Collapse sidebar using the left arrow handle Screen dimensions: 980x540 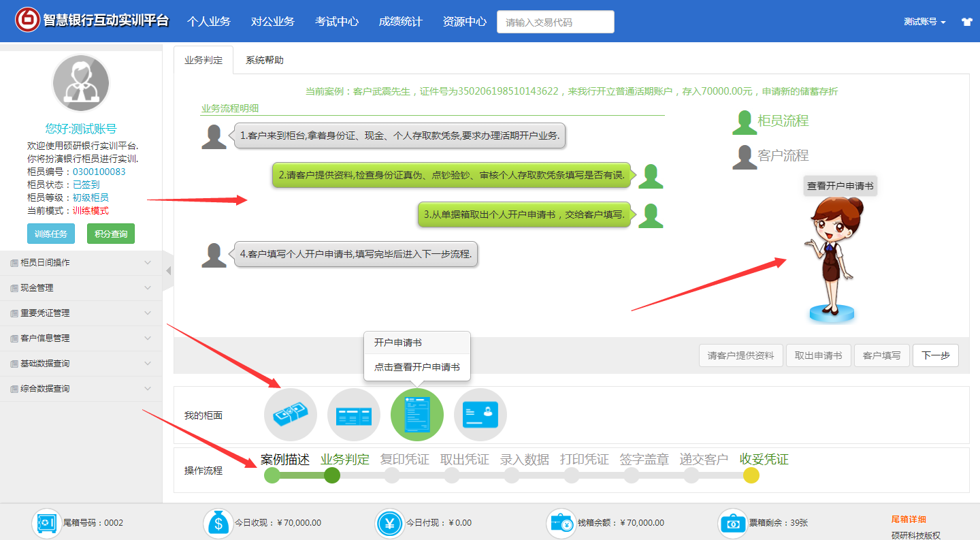click(168, 270)
